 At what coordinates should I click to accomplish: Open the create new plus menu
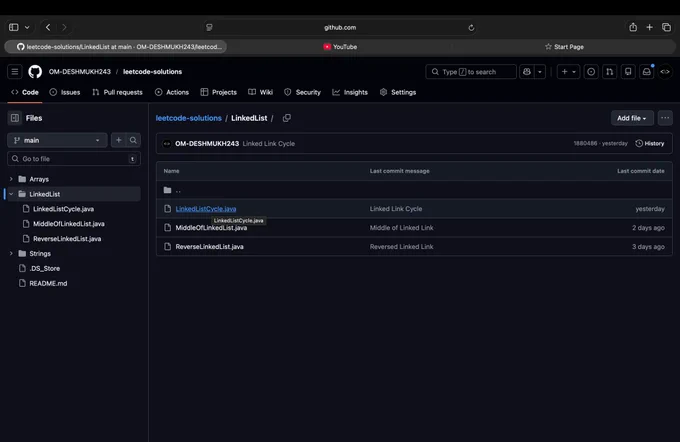569,72
